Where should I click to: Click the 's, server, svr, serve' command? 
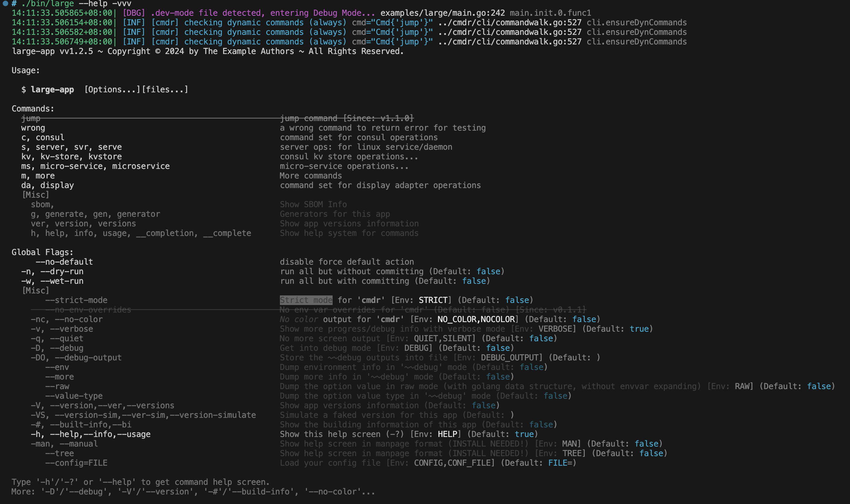[x=71, y=147]
